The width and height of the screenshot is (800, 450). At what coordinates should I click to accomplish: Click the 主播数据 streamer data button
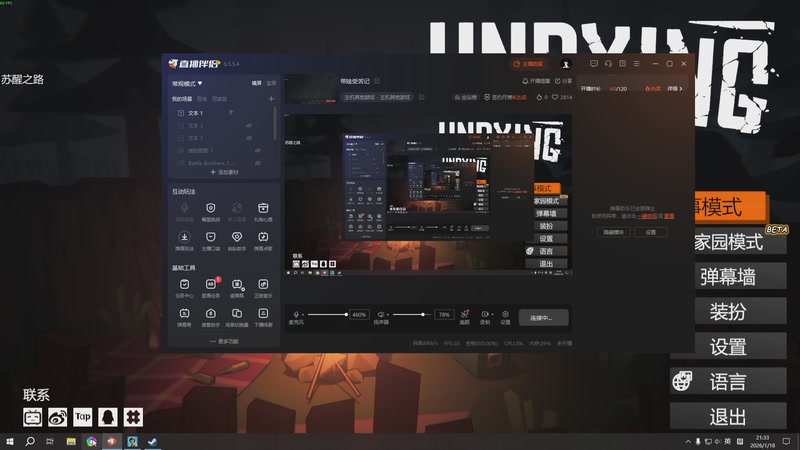[x=528, y=64]
